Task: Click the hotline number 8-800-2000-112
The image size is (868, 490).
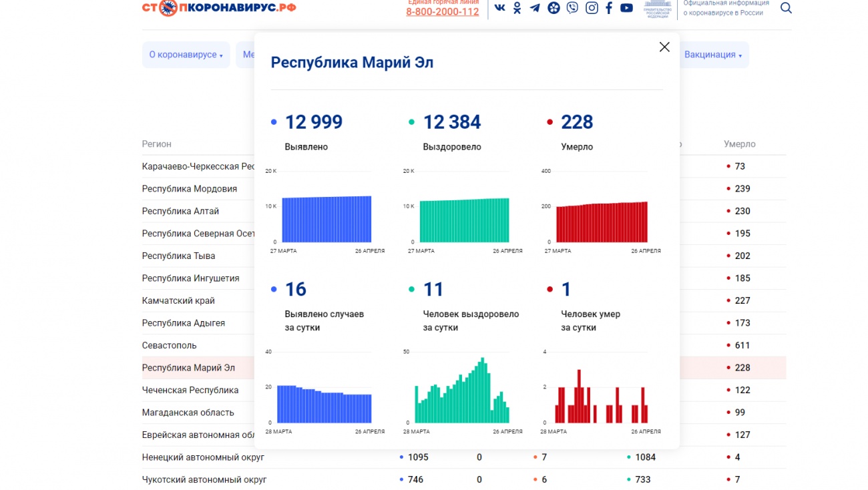Action: coord(442,12)
